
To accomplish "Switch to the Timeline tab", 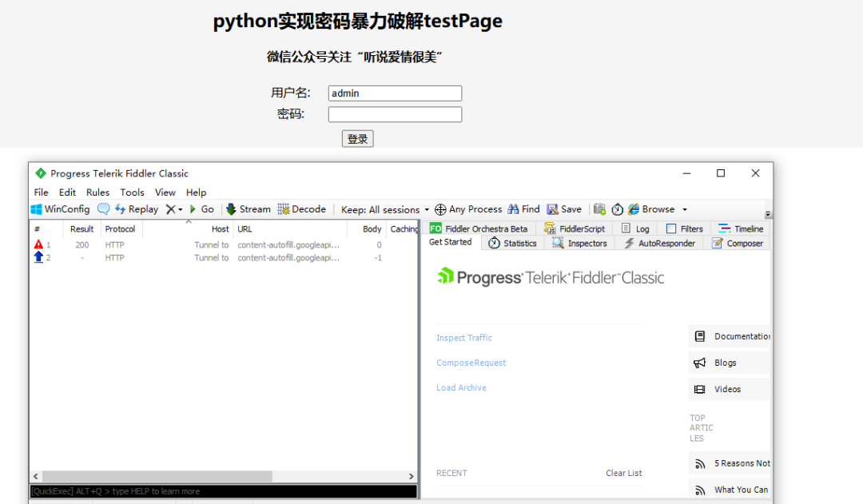I will [x=741, y=228].
